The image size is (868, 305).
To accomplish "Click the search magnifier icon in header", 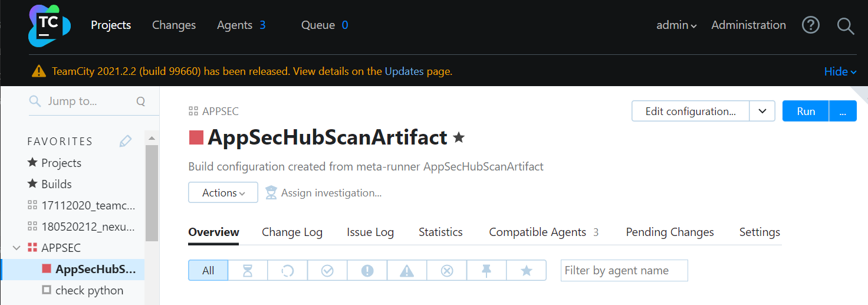I will 846,26.
